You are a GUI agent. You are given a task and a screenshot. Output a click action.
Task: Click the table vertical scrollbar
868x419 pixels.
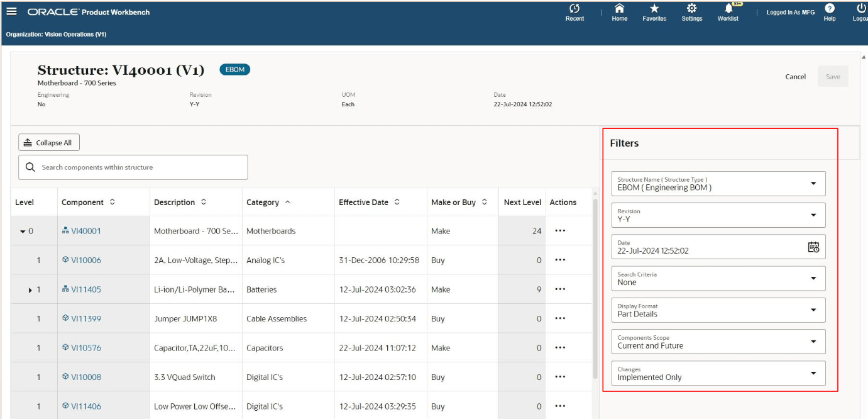[595, 289]
